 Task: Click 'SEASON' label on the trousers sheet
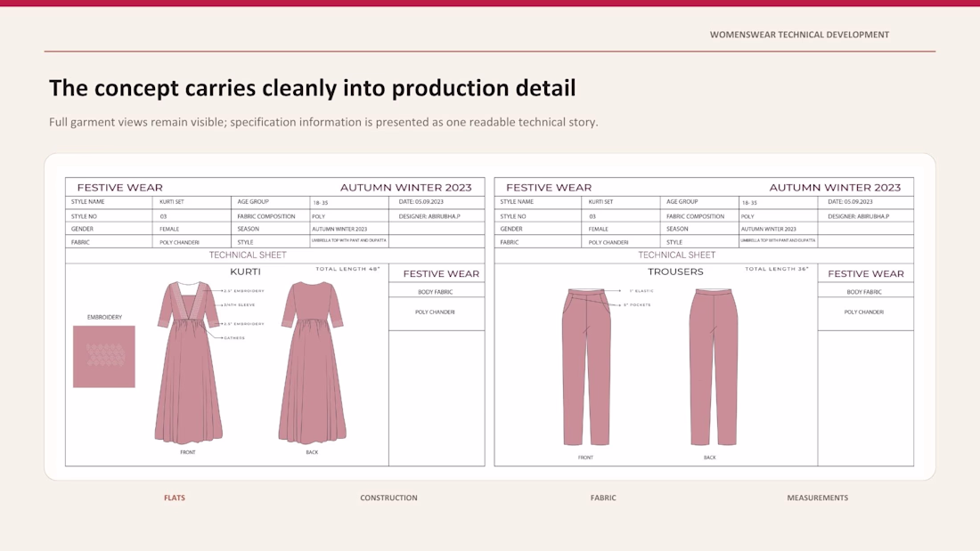677,229
